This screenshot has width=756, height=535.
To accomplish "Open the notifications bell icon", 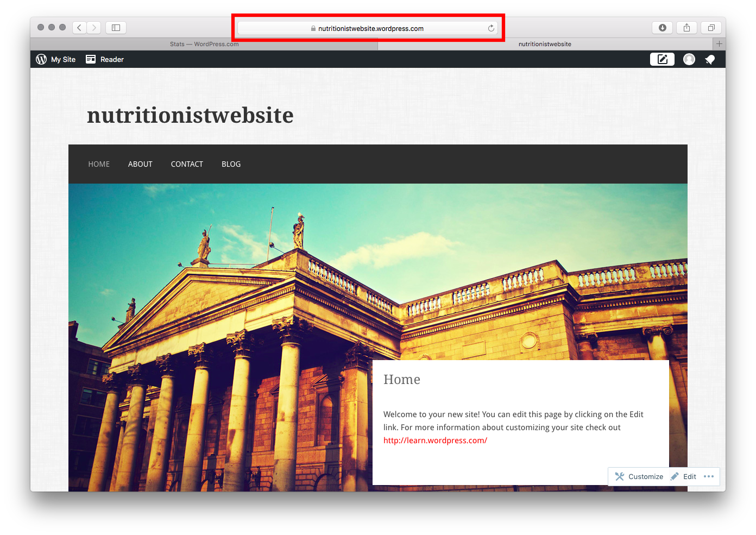I will pyautogui.click(x=710, y=59).
